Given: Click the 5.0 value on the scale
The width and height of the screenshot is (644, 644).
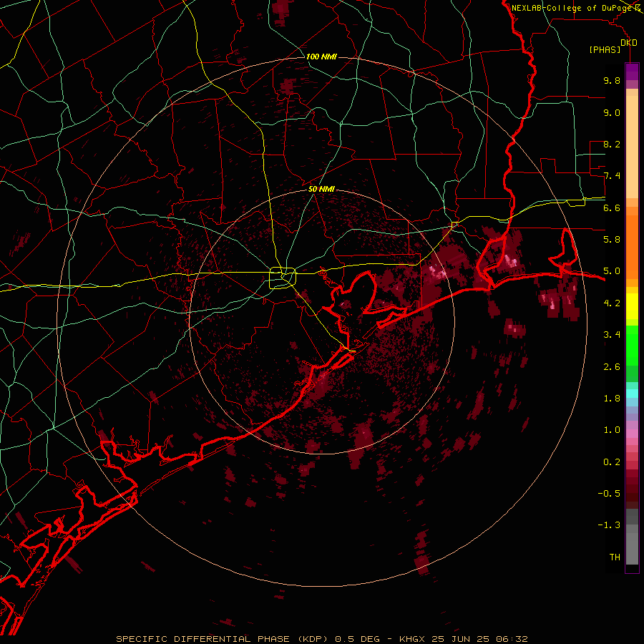Looking at the screenshot, I should coord(612,271).
